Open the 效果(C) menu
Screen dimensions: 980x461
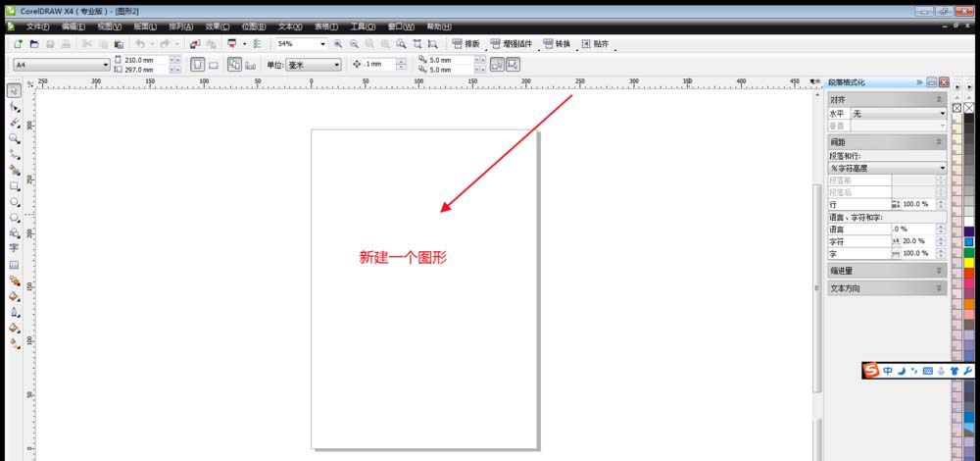[217, 26]
